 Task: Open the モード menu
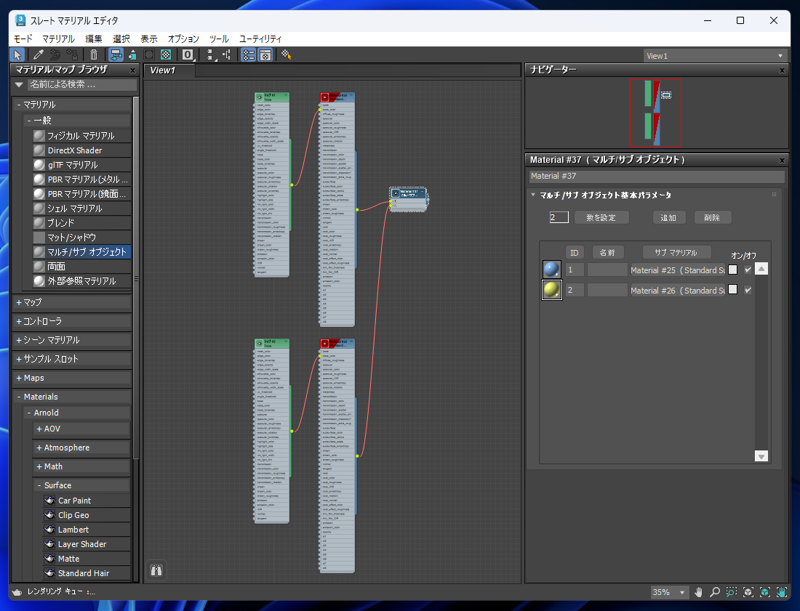click(23, 39)
